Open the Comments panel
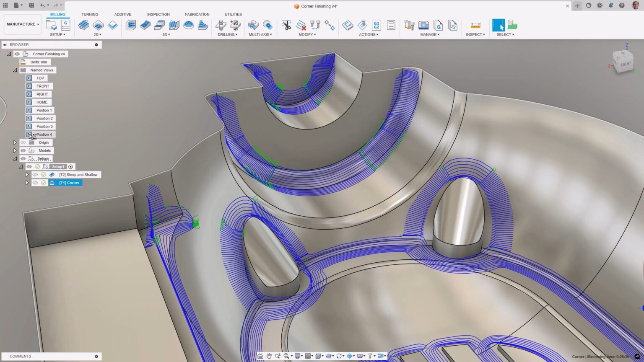Image resolution: width=644 pixels, height=362 pixels. click(x=20, y=356)
